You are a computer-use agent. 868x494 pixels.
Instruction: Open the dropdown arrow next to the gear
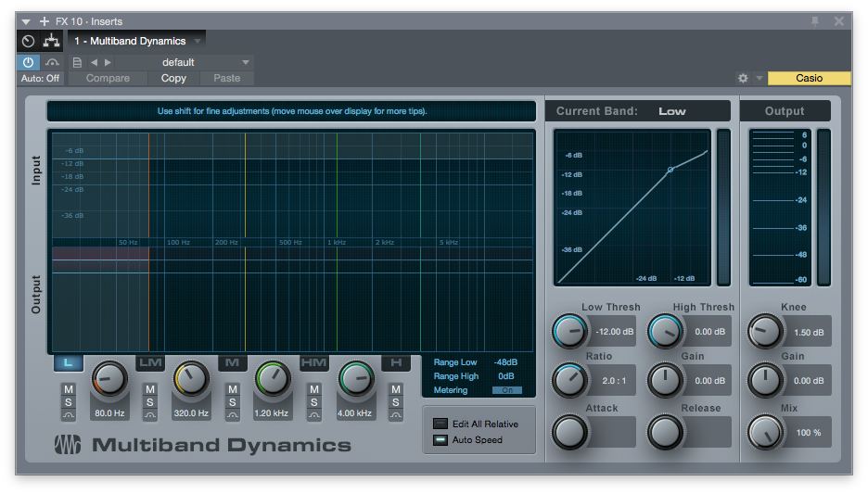[759, 79]
